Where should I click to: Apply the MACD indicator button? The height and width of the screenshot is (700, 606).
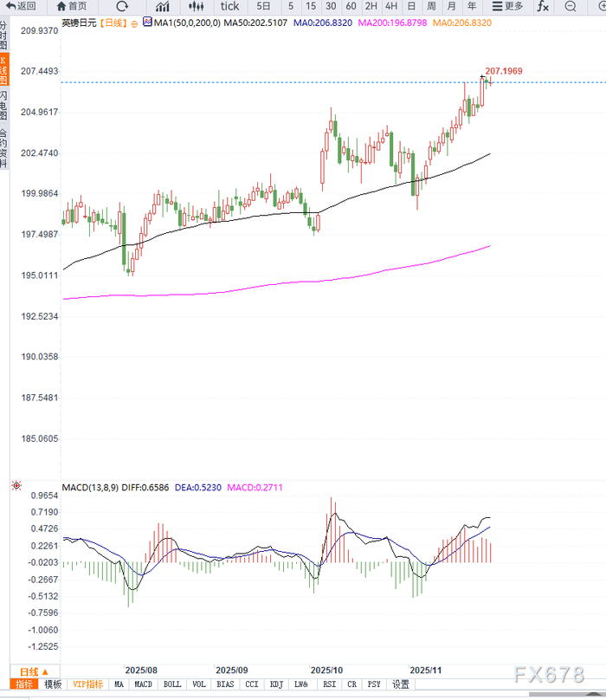coord(143,684)
